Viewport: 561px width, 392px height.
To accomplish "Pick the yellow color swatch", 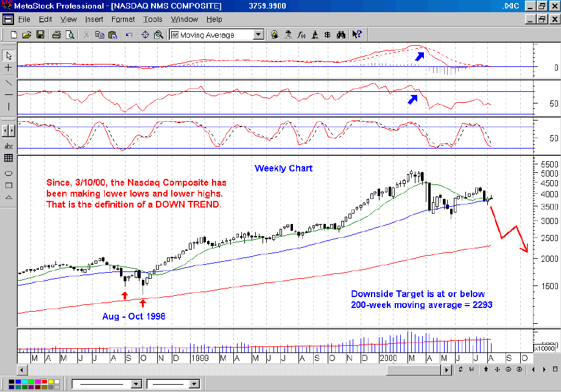I will pyautogui.click(x=51, y=382).
